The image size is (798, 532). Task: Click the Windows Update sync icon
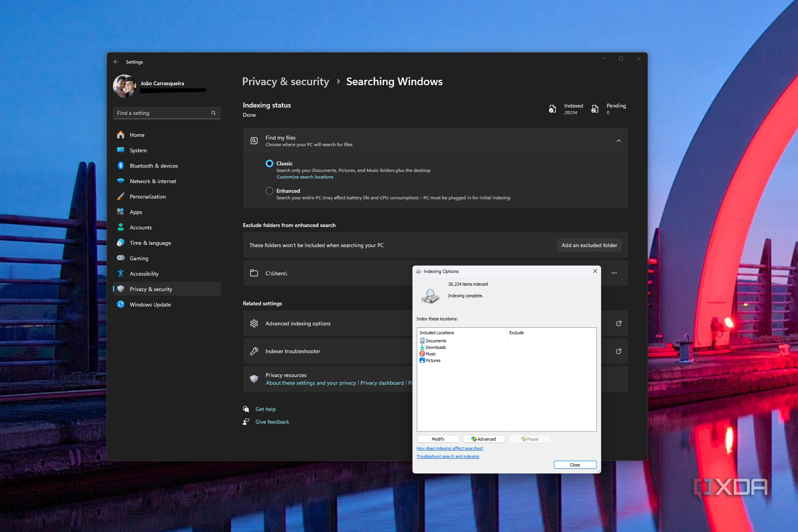click(120, 304)
